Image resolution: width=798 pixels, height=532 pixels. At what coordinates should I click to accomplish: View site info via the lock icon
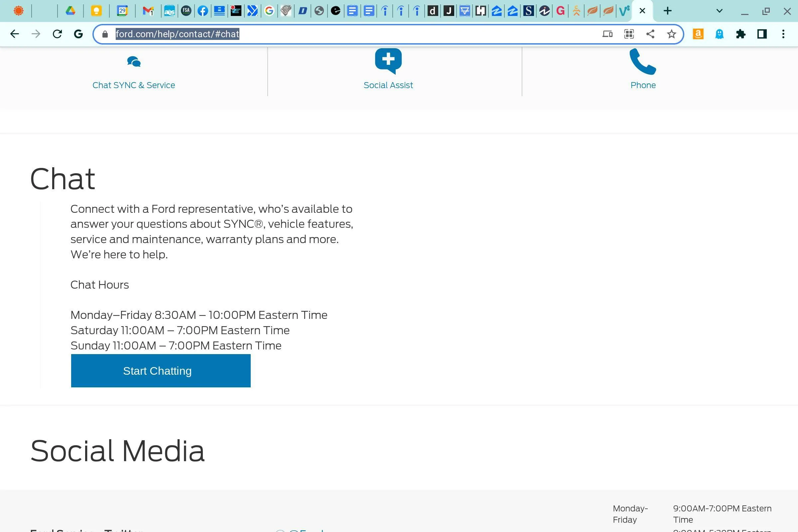pyautogui.click(x=105, y=34)
